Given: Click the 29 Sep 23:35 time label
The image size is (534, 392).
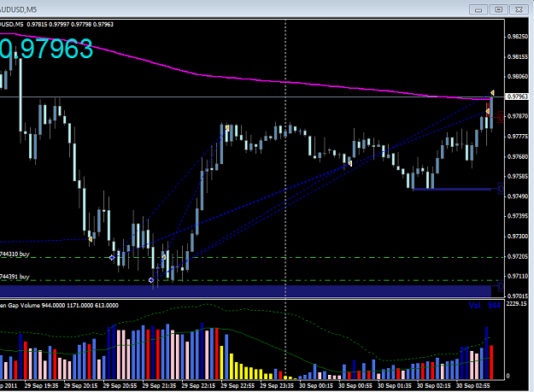Looking at the screenshot, I should point(277,386).
